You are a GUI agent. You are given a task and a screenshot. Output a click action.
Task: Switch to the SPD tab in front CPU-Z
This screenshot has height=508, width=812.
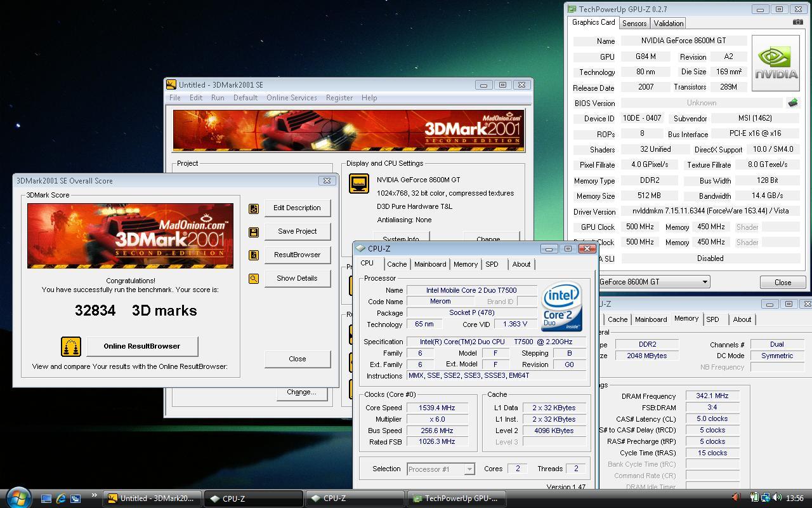point(492,264)
